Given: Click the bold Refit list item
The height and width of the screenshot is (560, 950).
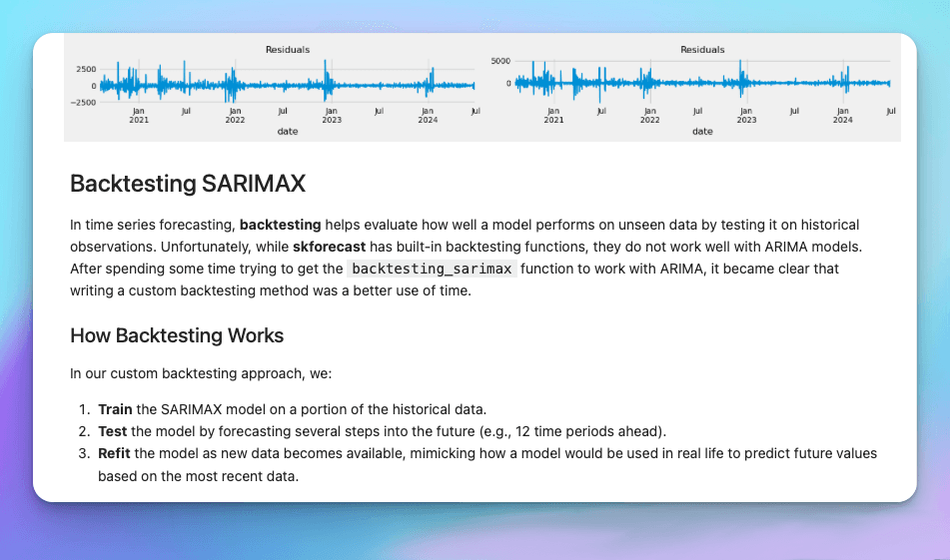Looking at the screenshot, I should 114,453.
